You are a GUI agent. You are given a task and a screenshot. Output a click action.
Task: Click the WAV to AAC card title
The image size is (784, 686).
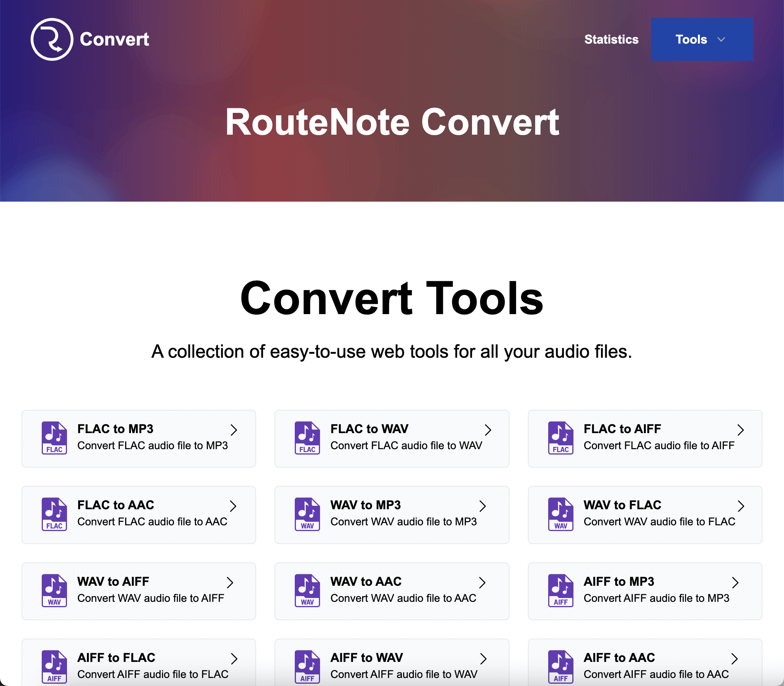coord(366,582)
